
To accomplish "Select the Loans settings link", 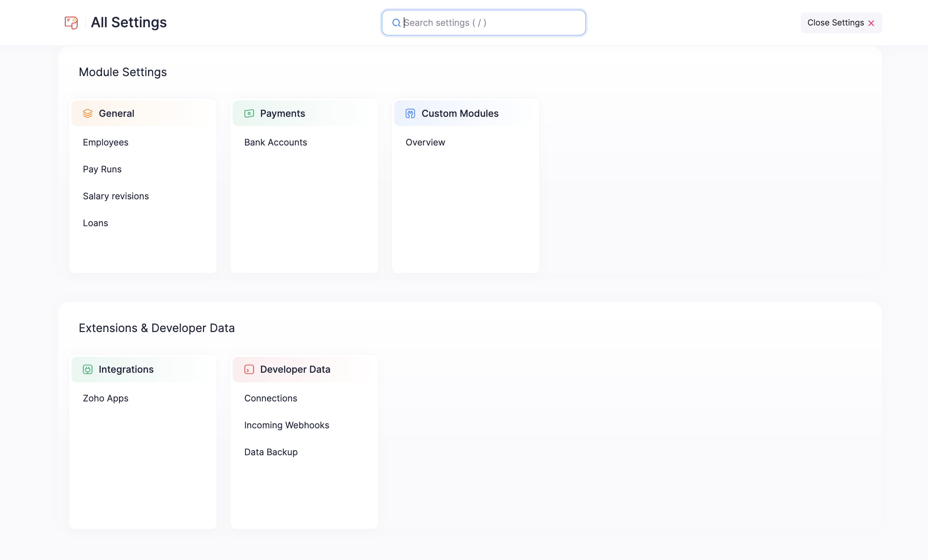I will (95, 223).
